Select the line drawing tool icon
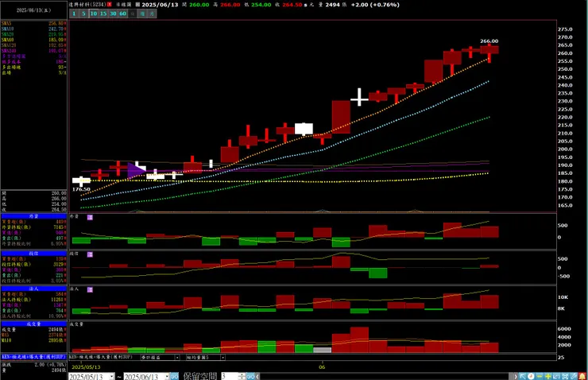The image size is (588, 380). pyautogui.click(x=574, y=376)
